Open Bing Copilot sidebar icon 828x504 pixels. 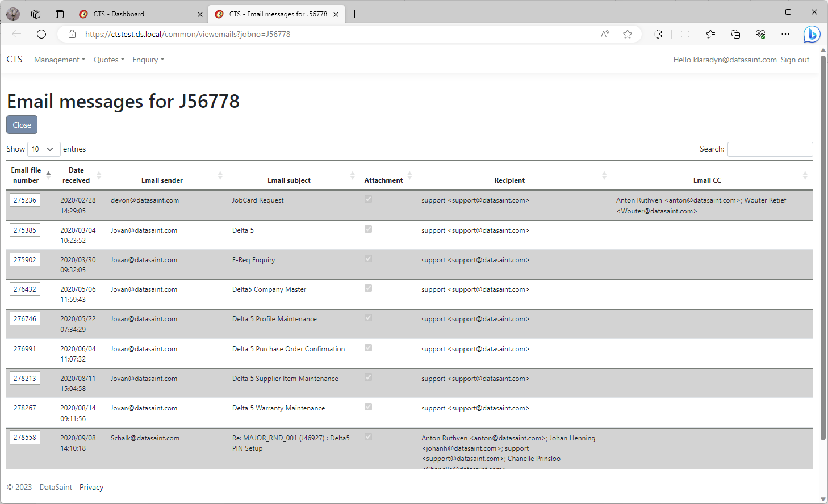pos(812,34)
